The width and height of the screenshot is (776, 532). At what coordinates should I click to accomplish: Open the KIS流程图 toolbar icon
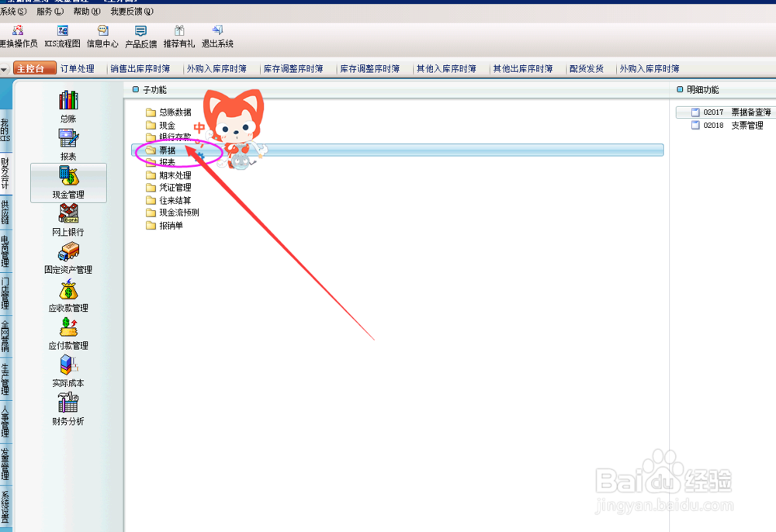tap(62, 31)
